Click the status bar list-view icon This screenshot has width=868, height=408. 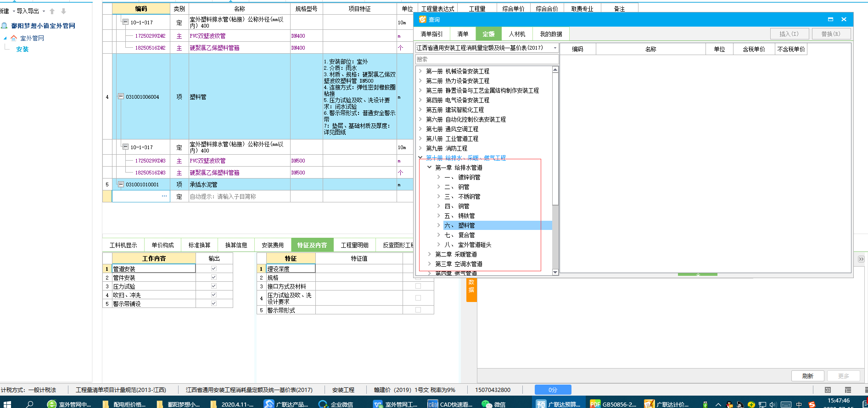[x=848, y=390]
